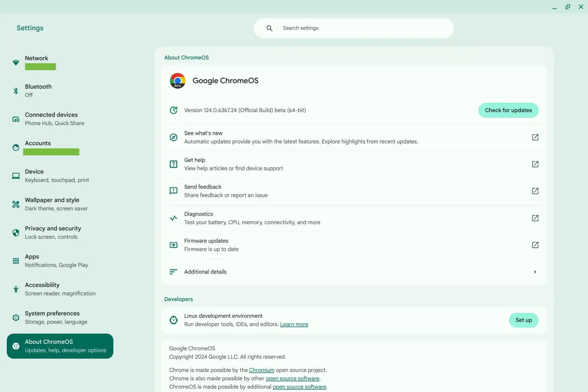Click the Bluetooth icon in sidebar
The width and height of the screenshot is (588, 392).
point(16,91)
